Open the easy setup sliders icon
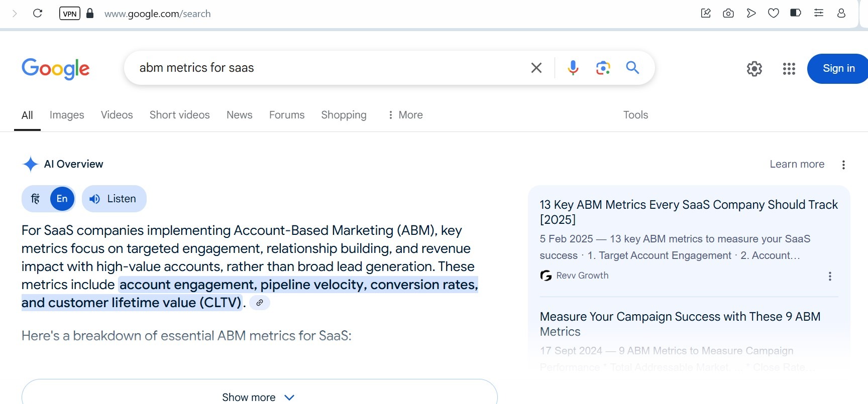Screen dimensions: 868x404 point(819,13)
